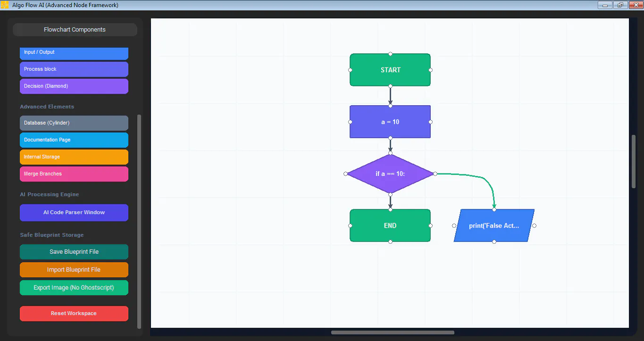This screenshot has width=644, height=341.
Task: Click the right port of the print output node
Action: (534, 225)
